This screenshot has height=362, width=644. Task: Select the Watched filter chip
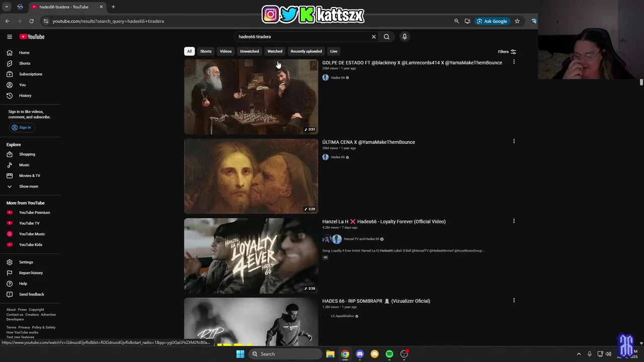click(x=275, y=51)
